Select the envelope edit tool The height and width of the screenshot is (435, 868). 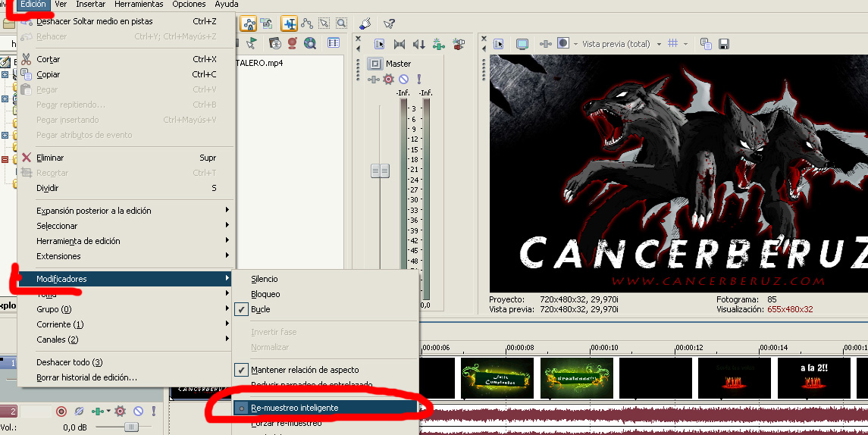307,23
